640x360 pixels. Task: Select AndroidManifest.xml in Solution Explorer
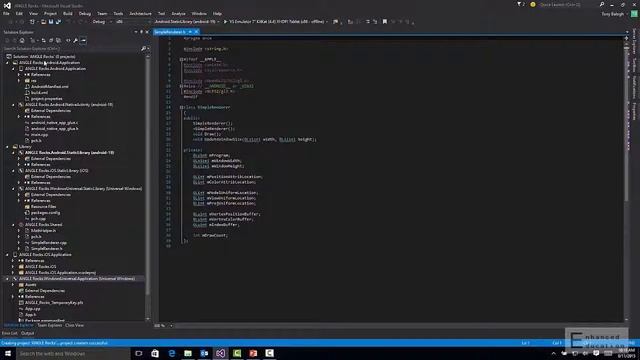point(50,87)
